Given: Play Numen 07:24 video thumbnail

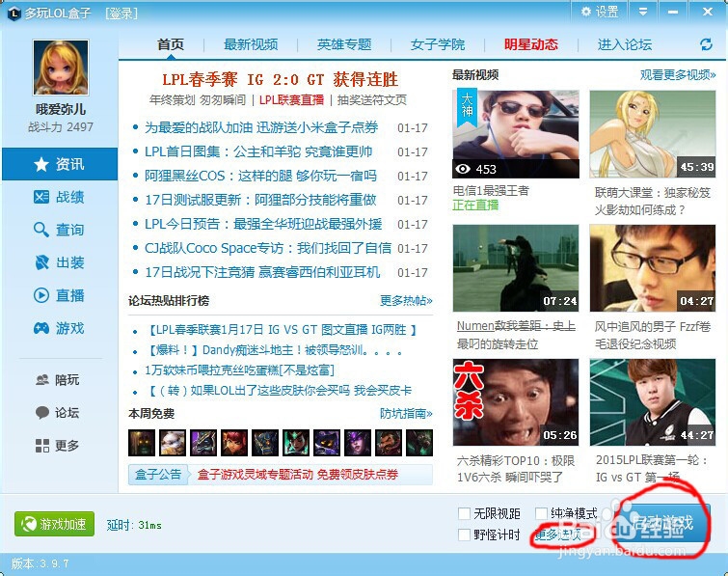Looking at the screenshot, I should [x=516, y=268].
